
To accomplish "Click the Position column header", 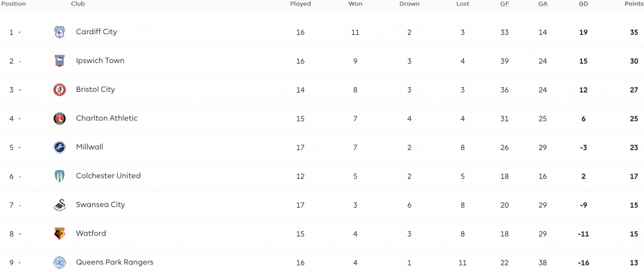I will click(x=14, y=4).
